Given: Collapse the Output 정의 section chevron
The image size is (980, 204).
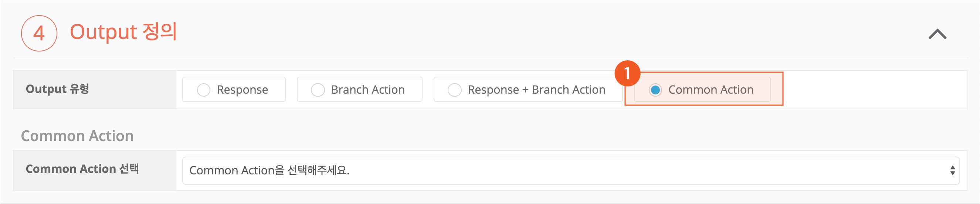Looking at the screenshot, I should click(x=937, y=34).
